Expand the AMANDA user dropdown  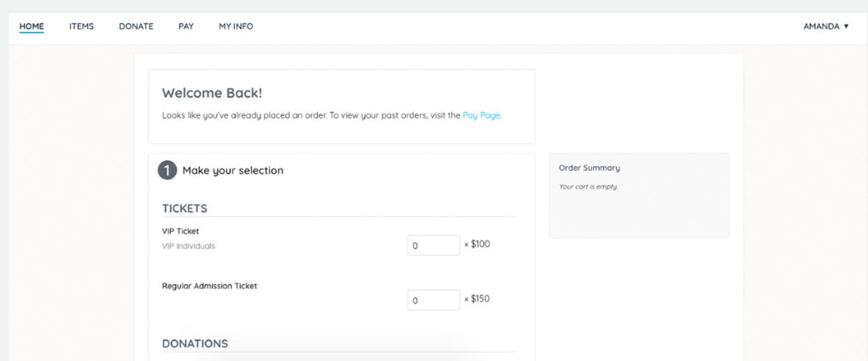(x=825, y=26)
